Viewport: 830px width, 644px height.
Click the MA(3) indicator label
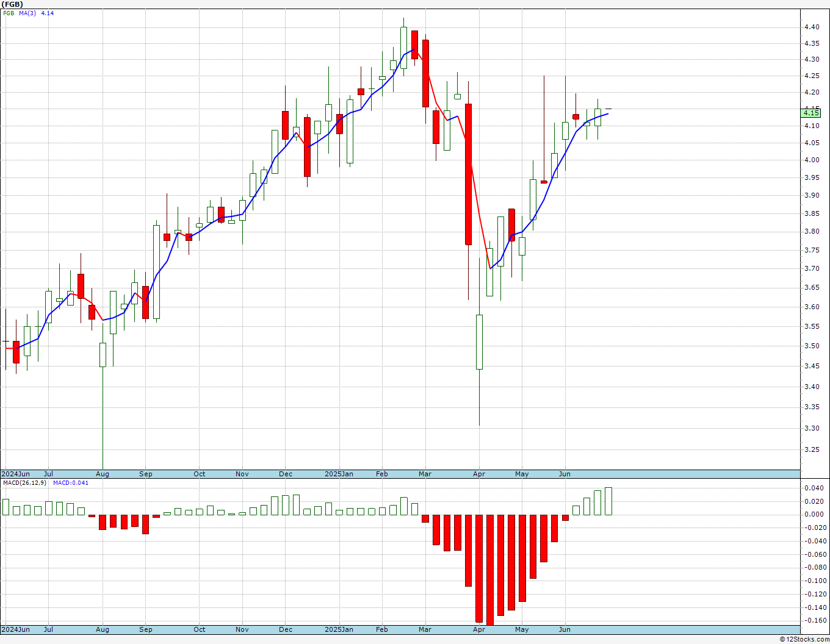click(x=28, y=13)
